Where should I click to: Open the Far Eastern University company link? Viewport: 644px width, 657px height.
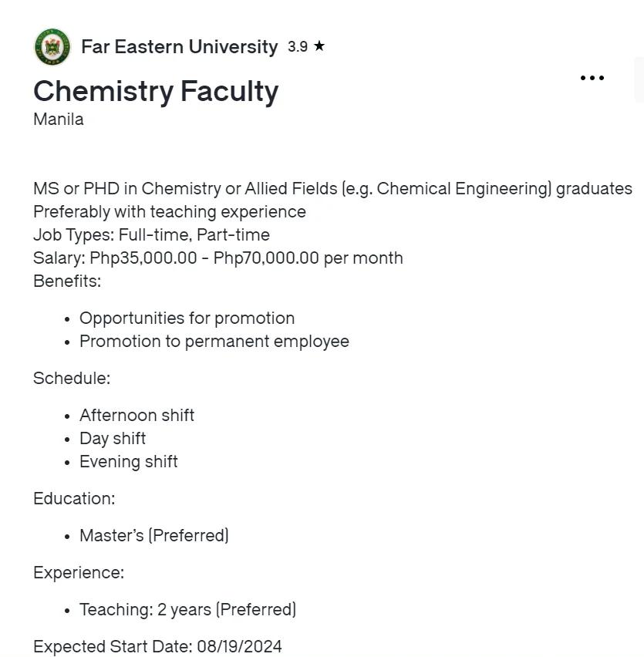coord(180,46)
